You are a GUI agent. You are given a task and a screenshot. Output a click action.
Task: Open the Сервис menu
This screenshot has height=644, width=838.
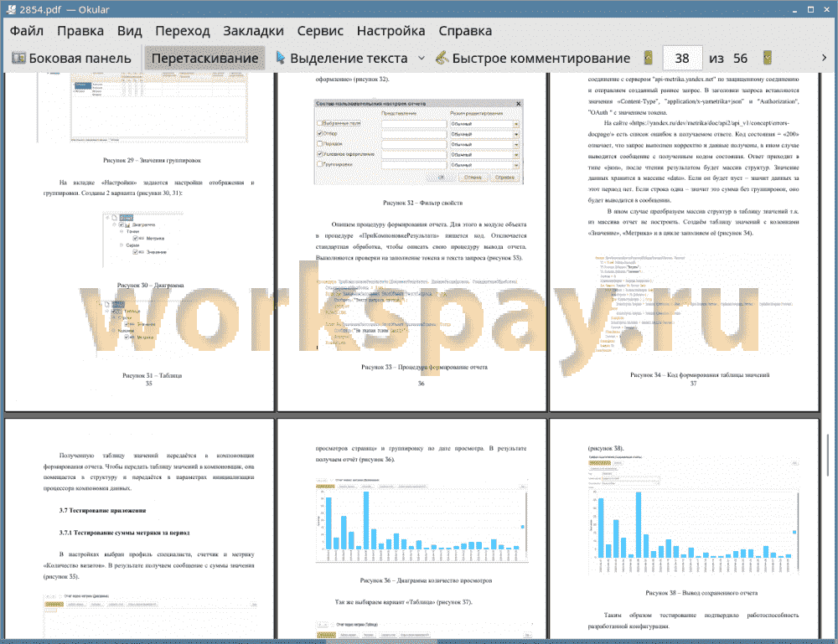[320, 31]
